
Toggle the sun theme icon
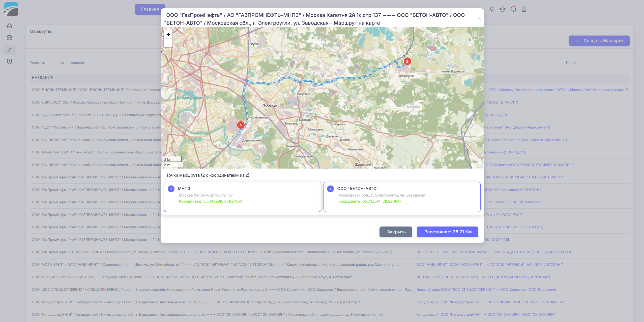point(492,9)
